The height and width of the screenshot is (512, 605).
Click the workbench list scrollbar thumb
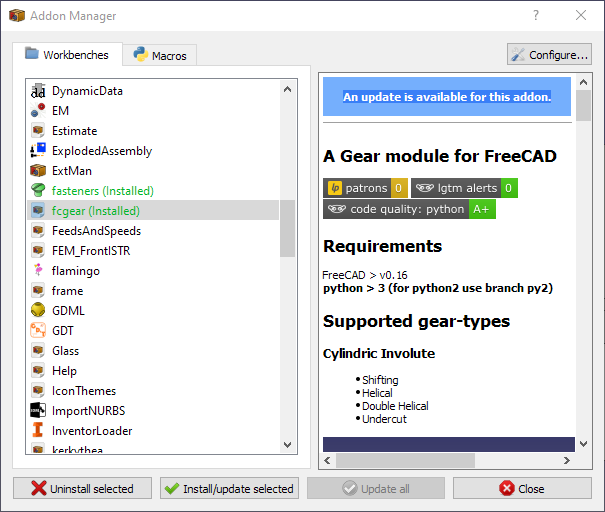(x=287, y=228)
